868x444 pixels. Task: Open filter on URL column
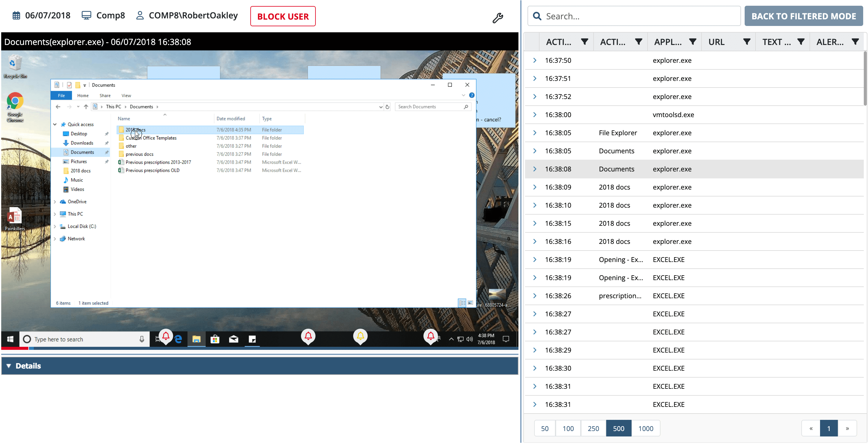pyautogui.click(x=747, y=42)
